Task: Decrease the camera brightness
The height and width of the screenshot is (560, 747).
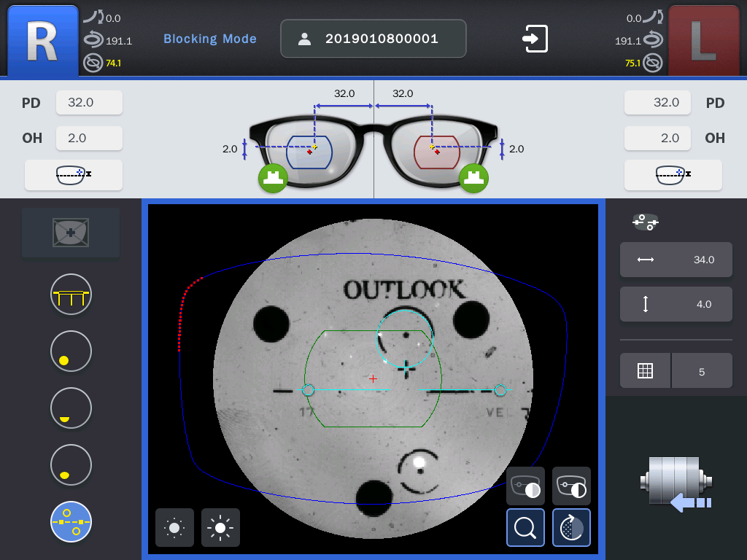Action: tap(174, 528)
